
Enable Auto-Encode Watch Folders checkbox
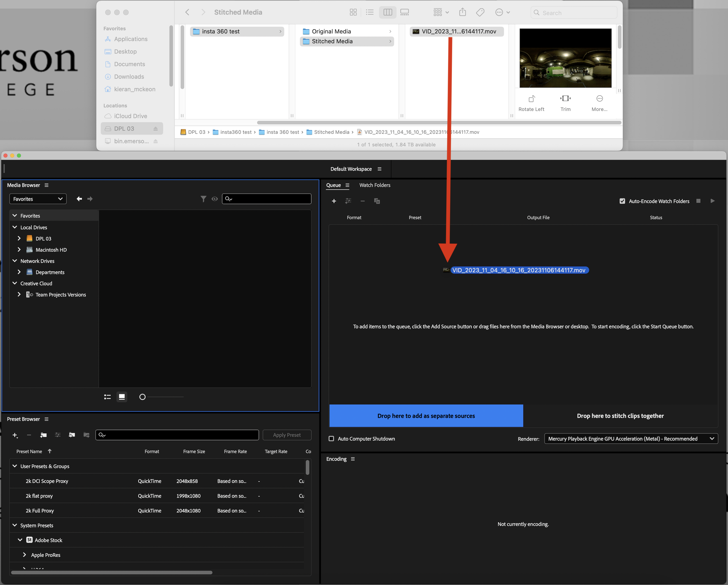(622, 201)
